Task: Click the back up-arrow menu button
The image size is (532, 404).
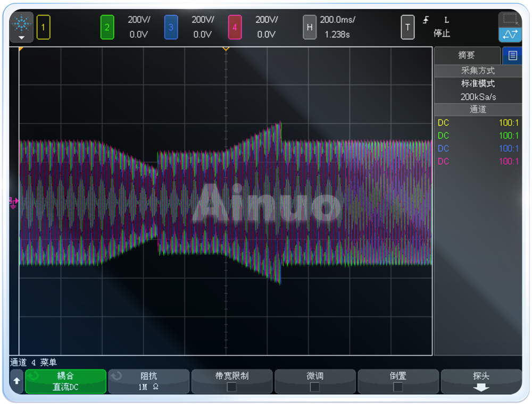Action: pos(16,381)
